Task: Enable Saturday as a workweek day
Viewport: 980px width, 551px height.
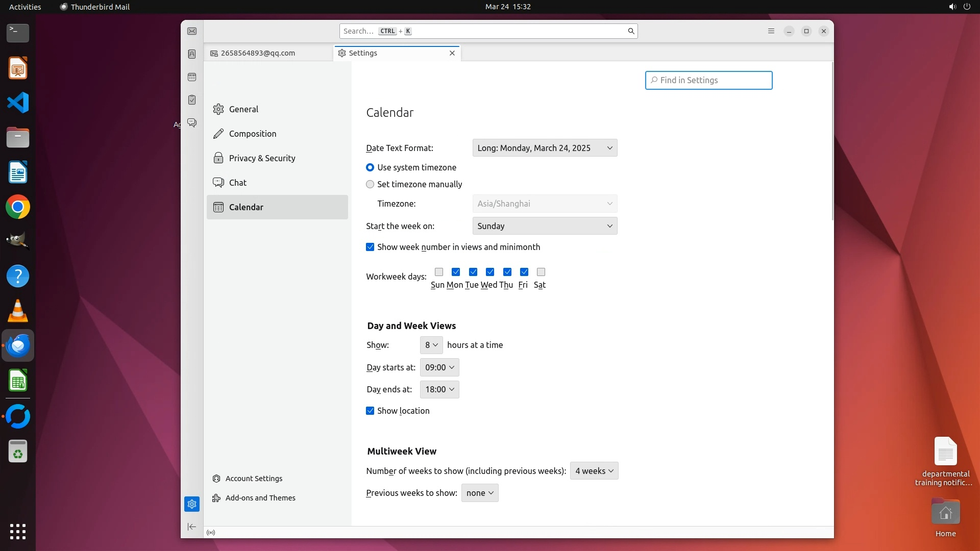Action: [x=541, y=272]
